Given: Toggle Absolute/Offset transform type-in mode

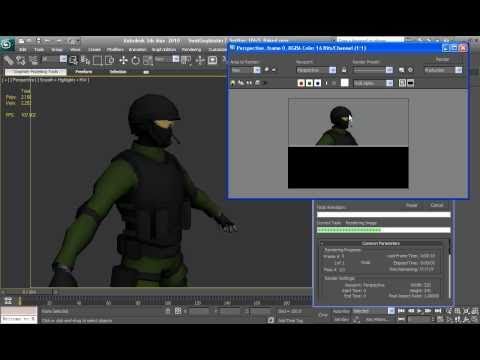Looking at the screenshot, I should [x=178, y=311].
